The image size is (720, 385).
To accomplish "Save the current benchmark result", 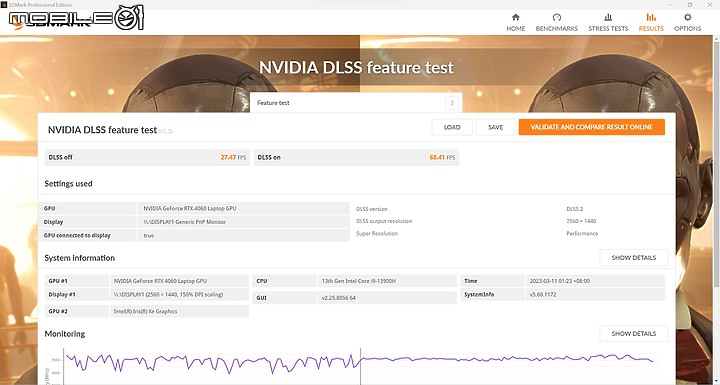I will click(x=495, y=127).
